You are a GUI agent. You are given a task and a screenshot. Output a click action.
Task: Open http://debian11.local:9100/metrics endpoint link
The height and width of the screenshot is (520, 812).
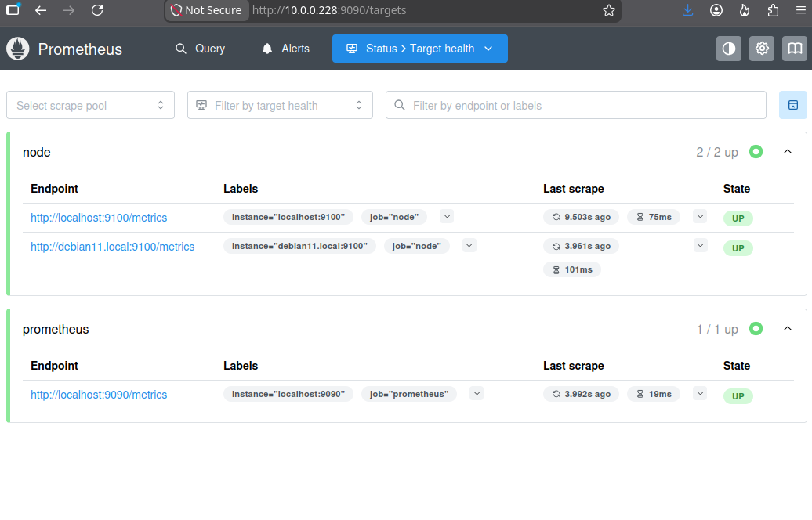click(x=112, y=247)
